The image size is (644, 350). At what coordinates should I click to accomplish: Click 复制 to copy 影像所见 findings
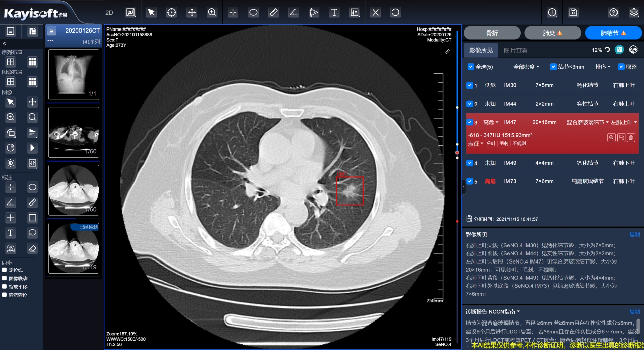634,234
